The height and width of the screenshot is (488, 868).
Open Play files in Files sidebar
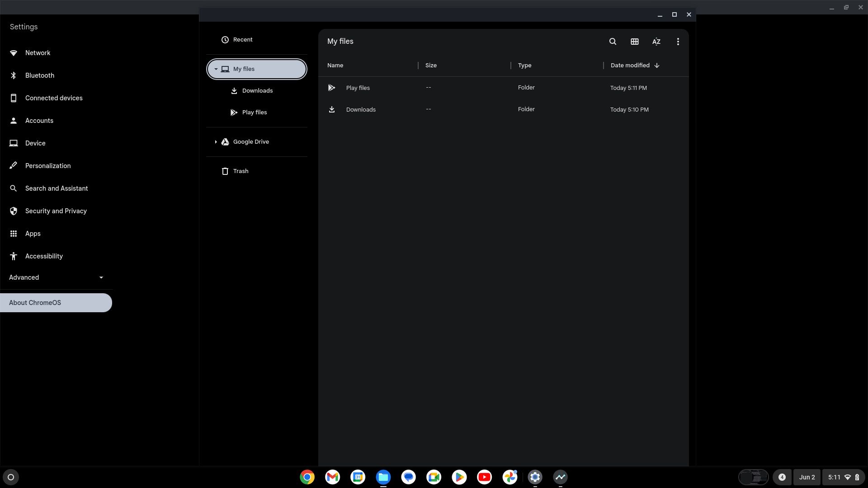tap(257, 113)
